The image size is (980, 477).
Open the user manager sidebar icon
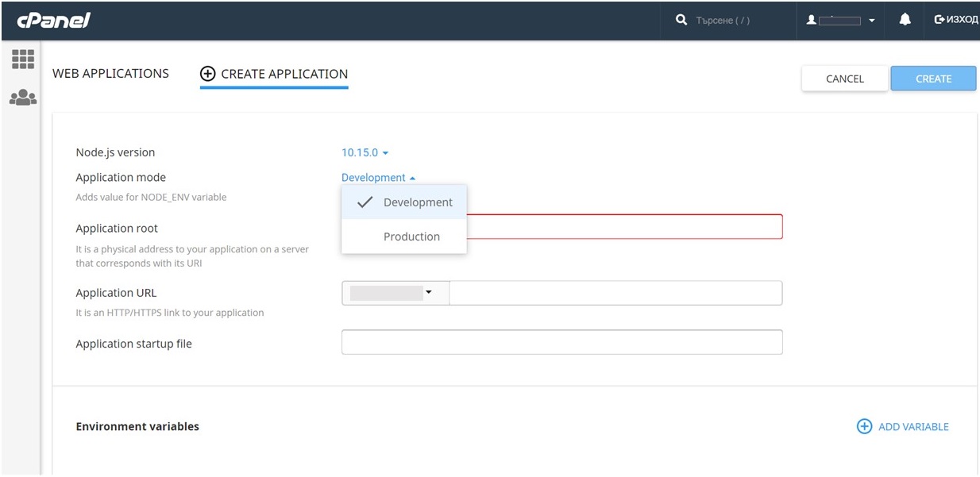[x=22, y=98]
